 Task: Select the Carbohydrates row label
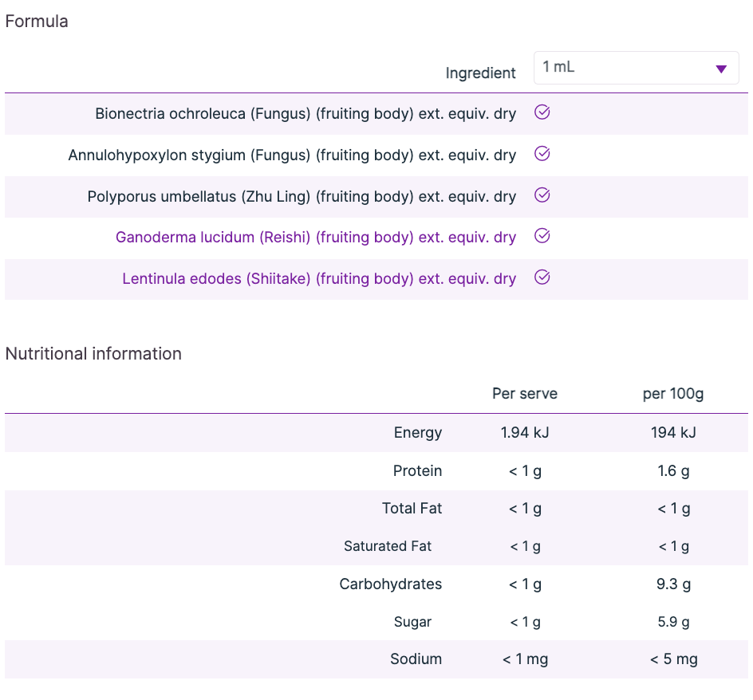pos(390,584)
